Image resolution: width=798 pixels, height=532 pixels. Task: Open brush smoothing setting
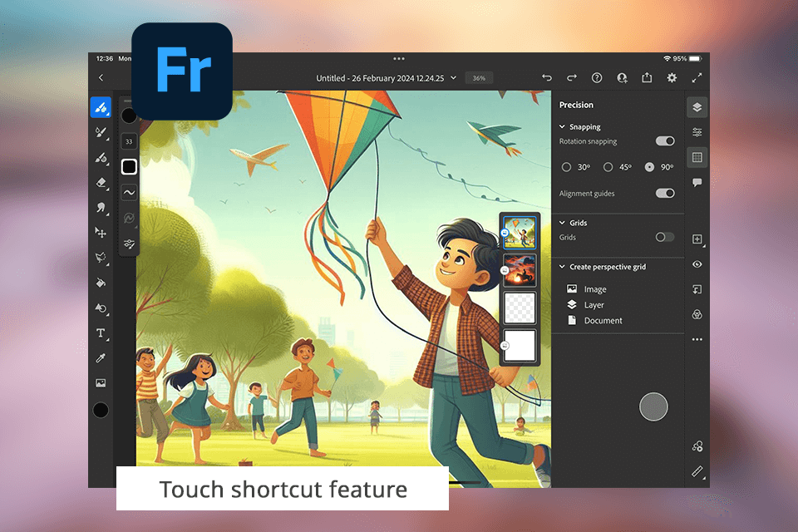129,193
